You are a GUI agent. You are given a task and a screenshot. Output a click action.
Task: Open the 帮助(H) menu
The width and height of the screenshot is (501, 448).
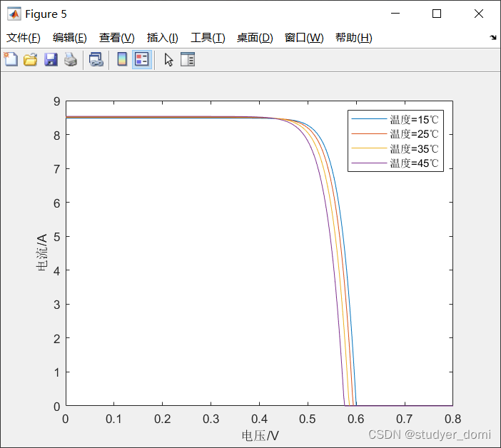pos(354,38)
